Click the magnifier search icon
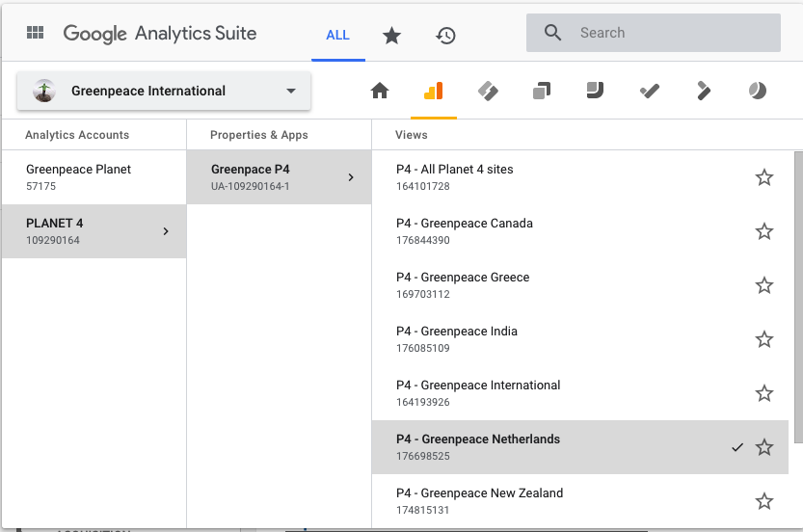Viewport: 803px width, 532px height. [x=552, y=33]
